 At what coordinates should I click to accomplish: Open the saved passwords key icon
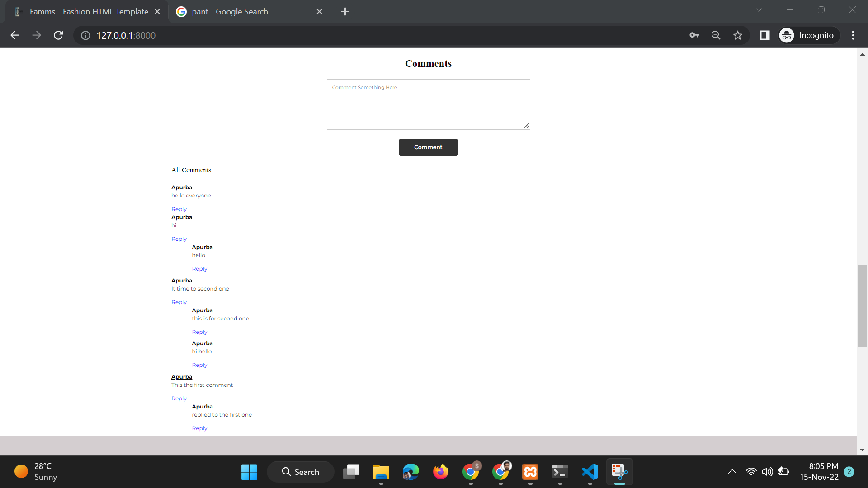click(x=694, y=35)
